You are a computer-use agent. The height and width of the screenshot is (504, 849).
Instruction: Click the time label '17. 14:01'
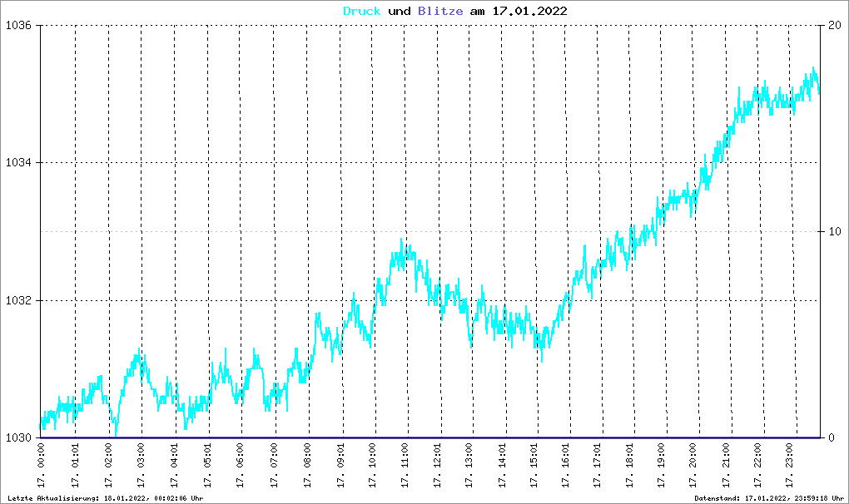click(x=503, y=466)
